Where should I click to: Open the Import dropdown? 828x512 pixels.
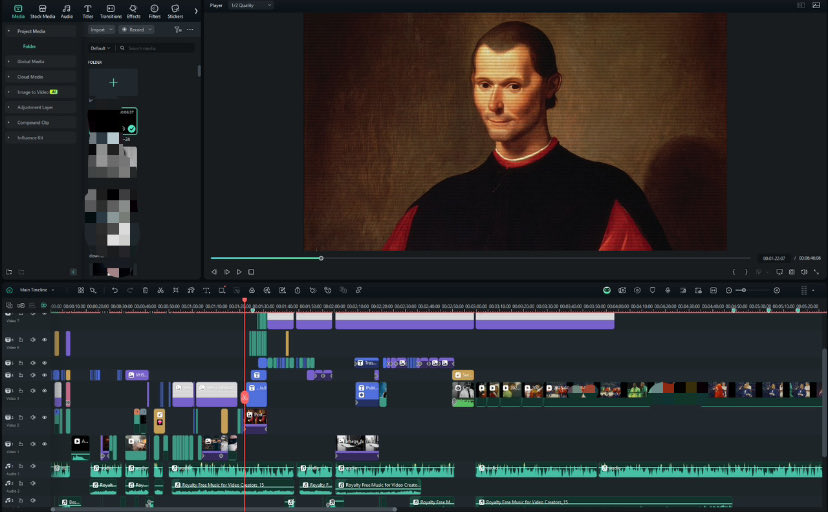101,30
